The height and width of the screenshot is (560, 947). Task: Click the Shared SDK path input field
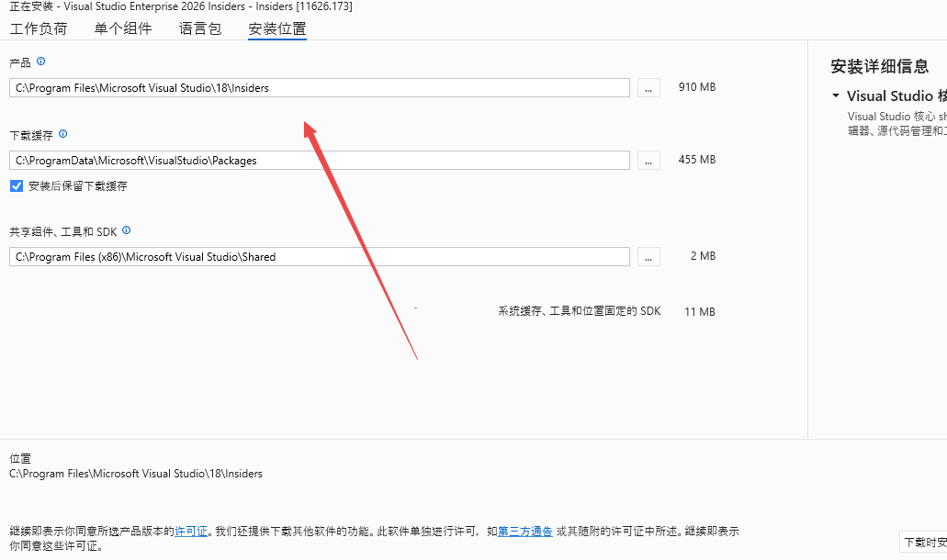(x=320, y=257)
